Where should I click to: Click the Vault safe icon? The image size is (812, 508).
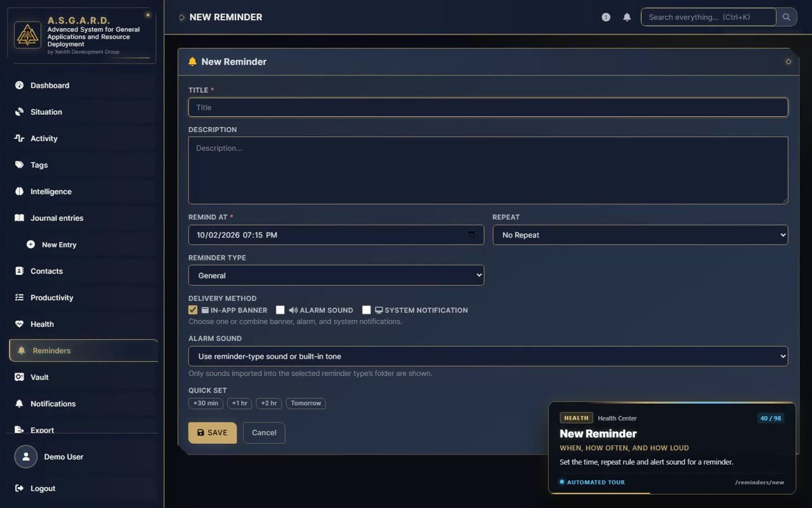tap(19, 377)
